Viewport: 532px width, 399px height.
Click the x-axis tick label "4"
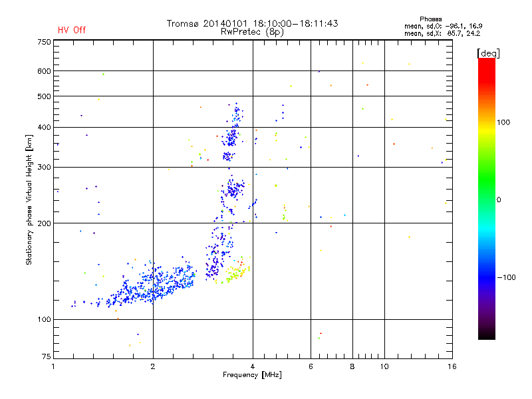[253, 366]
